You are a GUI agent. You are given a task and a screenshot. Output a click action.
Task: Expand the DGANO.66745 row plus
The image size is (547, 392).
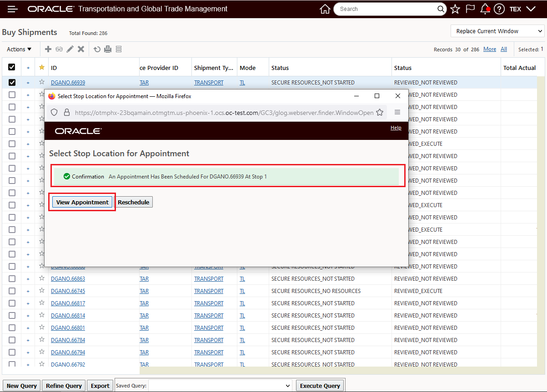(28, 291)
